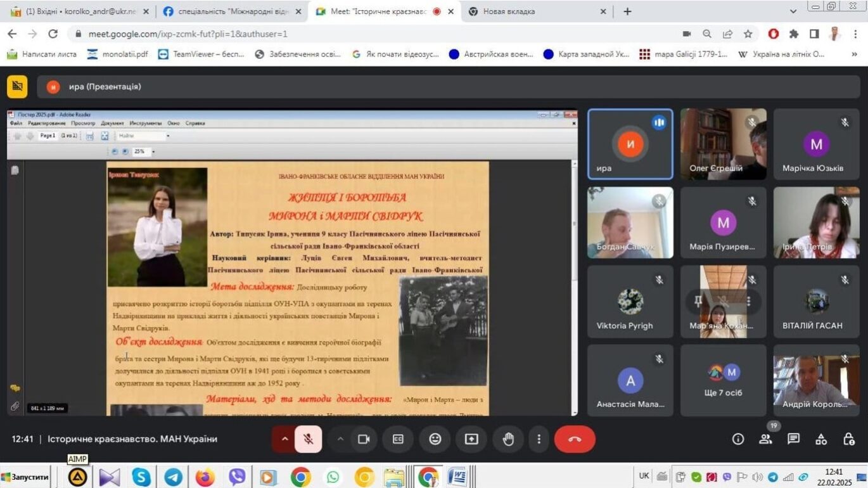
Task: Unmute the microphone
Action: point(308,439)
